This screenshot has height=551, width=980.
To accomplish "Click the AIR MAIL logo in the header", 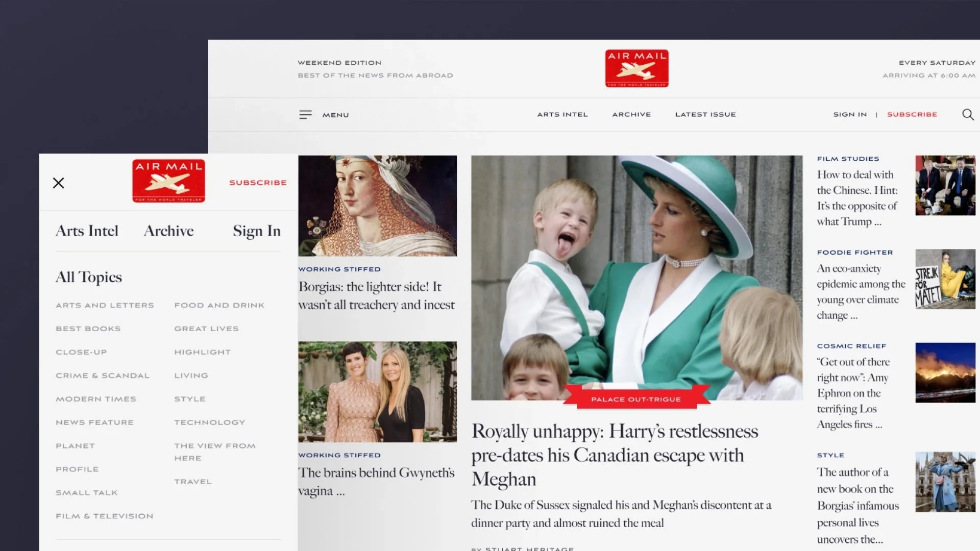I will tap(637, 68).
